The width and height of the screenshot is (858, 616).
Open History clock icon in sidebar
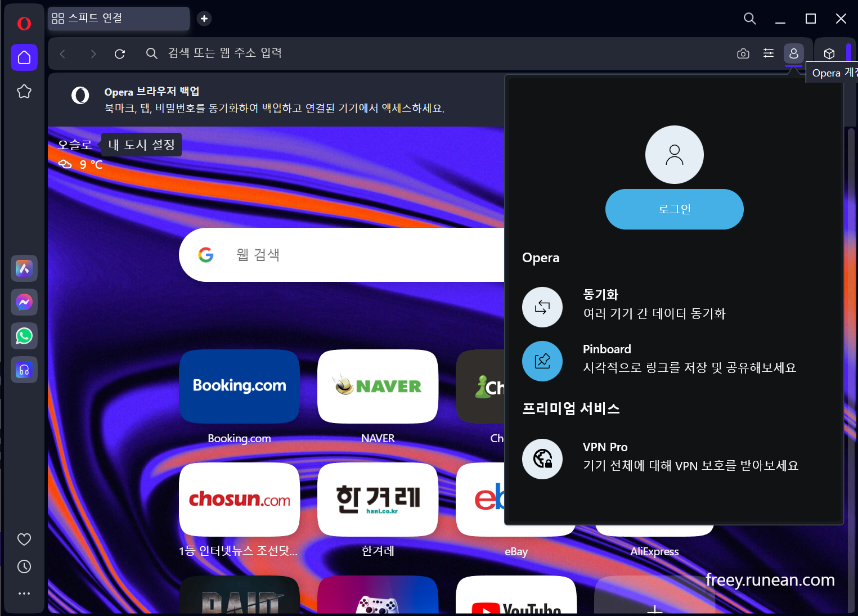click(x=24, y=566)
